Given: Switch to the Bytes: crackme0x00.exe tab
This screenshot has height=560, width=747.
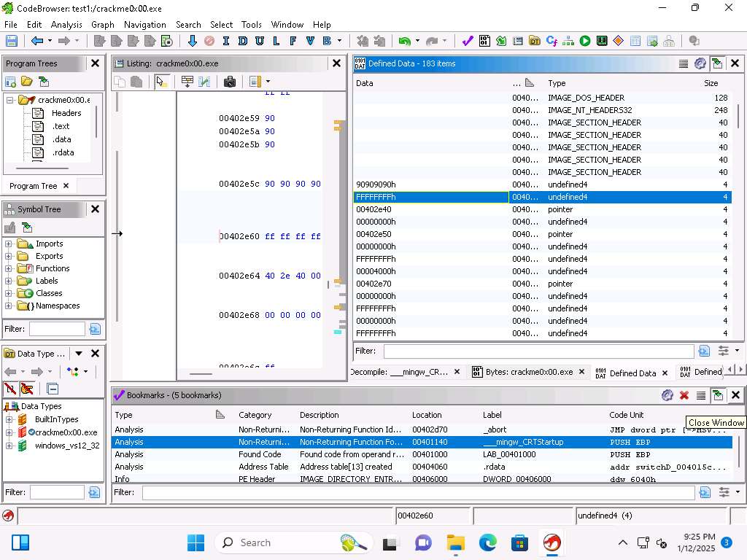Looking at the screenshot, I should pyautogui.click(x=529, y=372).
